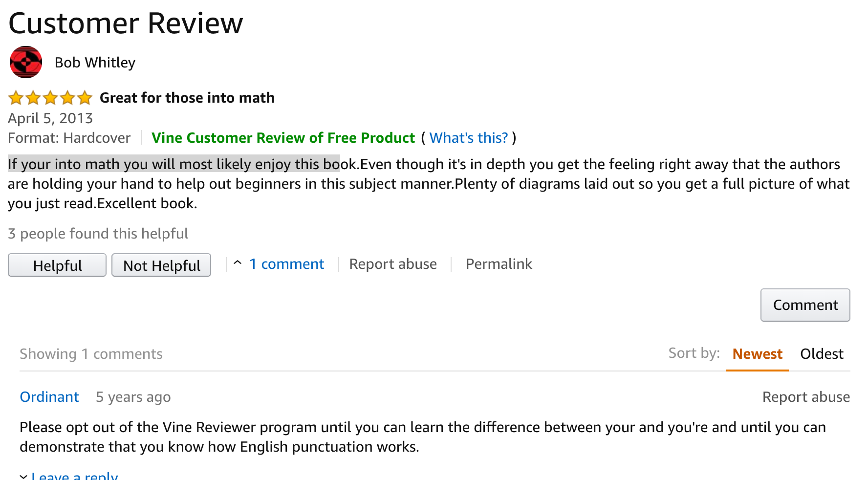Click Bob Whitley's profile avatar
This screenshot has height=480, width=868.
coord(26,63)
